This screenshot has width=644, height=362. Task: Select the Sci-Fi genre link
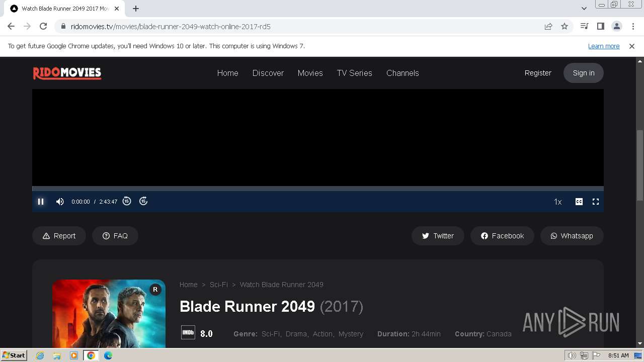pos(271,334)
